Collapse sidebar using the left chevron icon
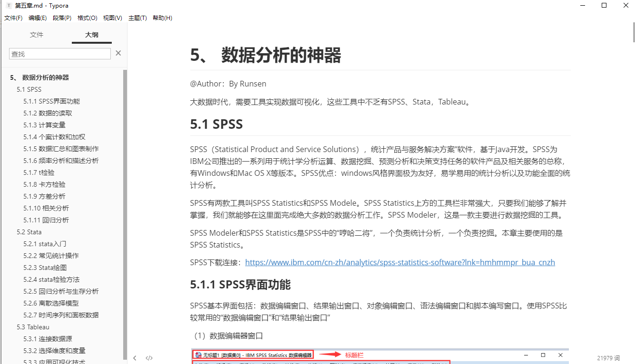635x364 pixels. [135, 358]
